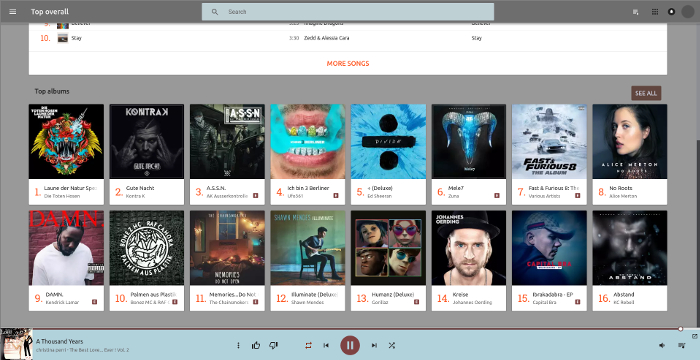
Task: Give the playing song a thumbs down
Action: 273,345
